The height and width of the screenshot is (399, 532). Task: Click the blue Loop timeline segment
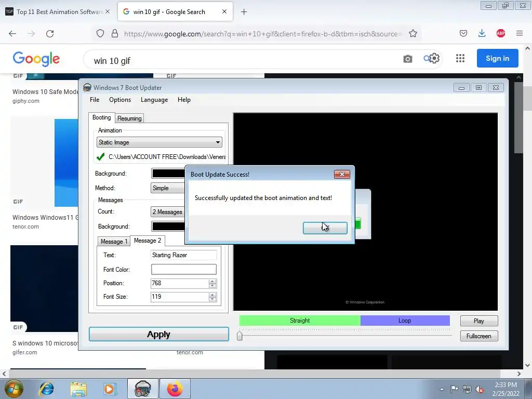(x=405, y=320)
